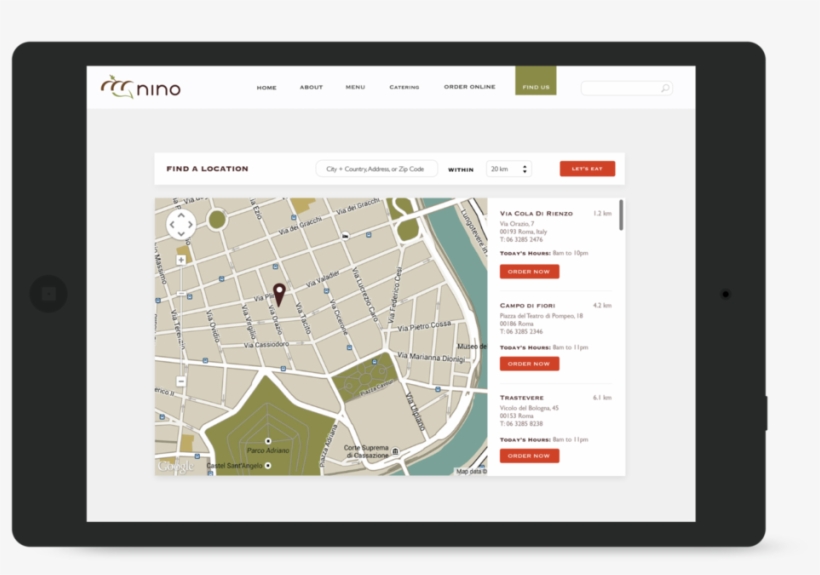
Task: Zoom out with the map minus button
Action: (x=181, y=381)
